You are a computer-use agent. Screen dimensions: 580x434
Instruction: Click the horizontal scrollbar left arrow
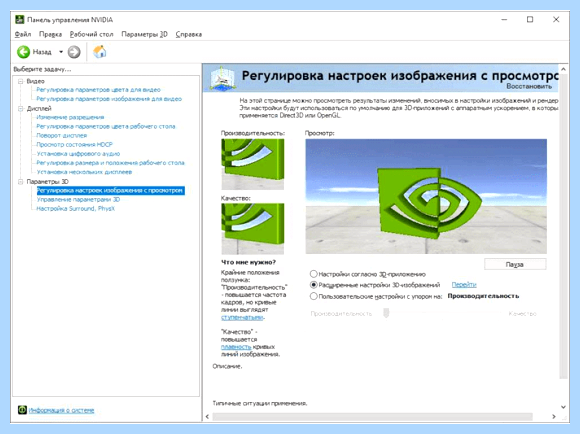(207, 417)
